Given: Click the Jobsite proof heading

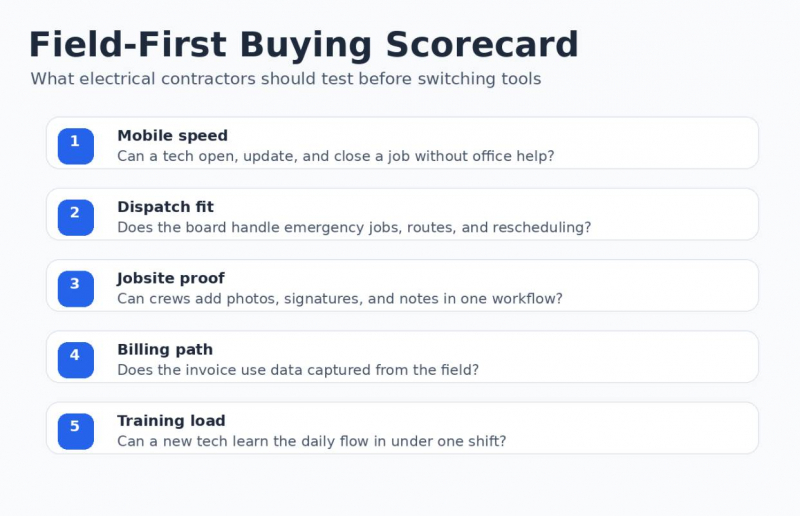Looking at the screenshot, I should coord(170,278).
